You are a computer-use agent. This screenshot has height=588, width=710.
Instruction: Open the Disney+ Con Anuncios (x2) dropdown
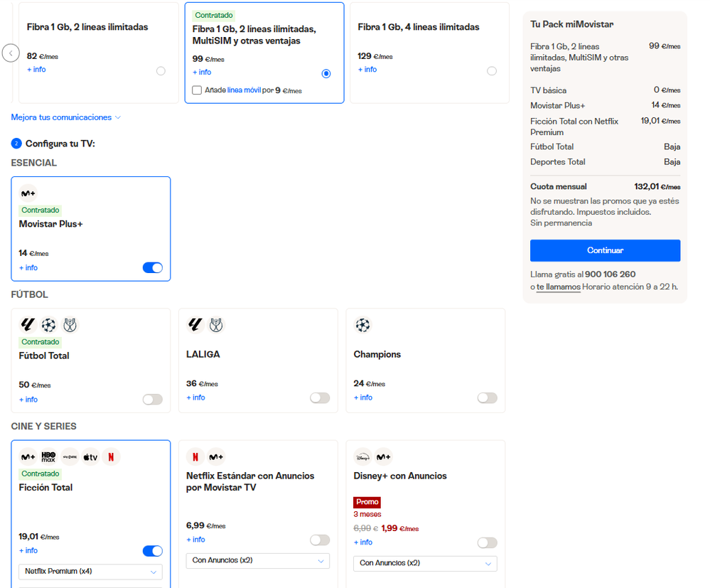(x=425, y=564)
